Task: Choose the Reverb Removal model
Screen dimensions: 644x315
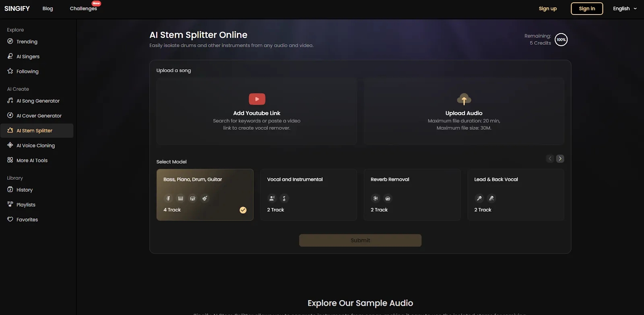Action: (412, 195)
